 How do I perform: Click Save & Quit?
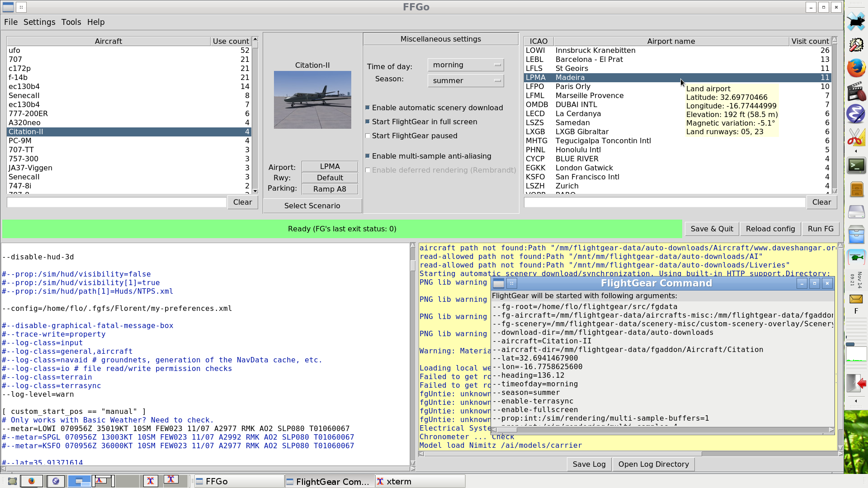(x=712, y=229)
